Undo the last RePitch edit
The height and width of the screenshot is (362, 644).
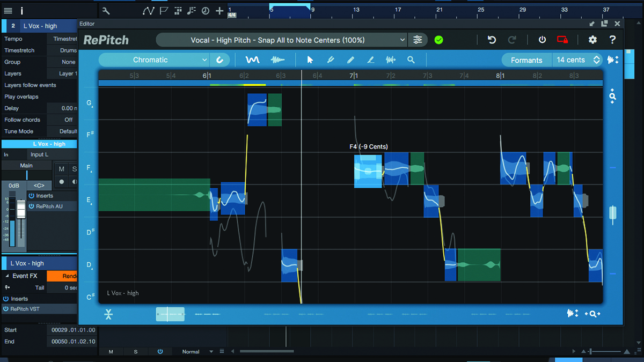[x=492, y=40]
